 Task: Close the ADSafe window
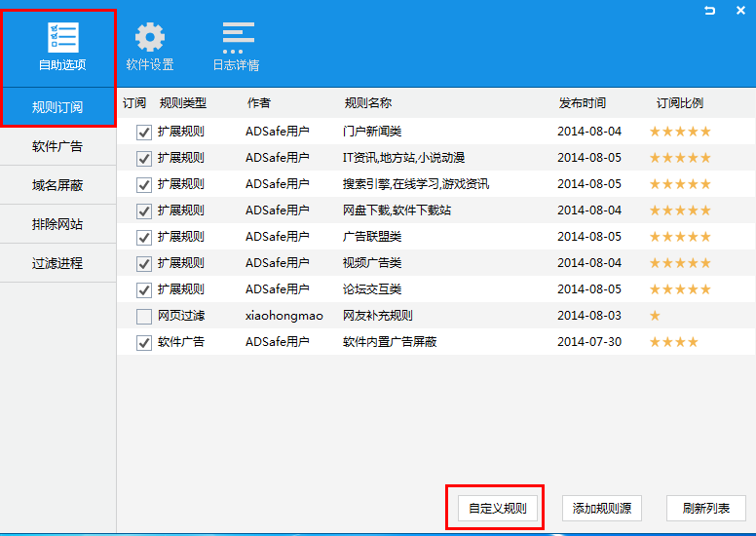pos(741,10)
